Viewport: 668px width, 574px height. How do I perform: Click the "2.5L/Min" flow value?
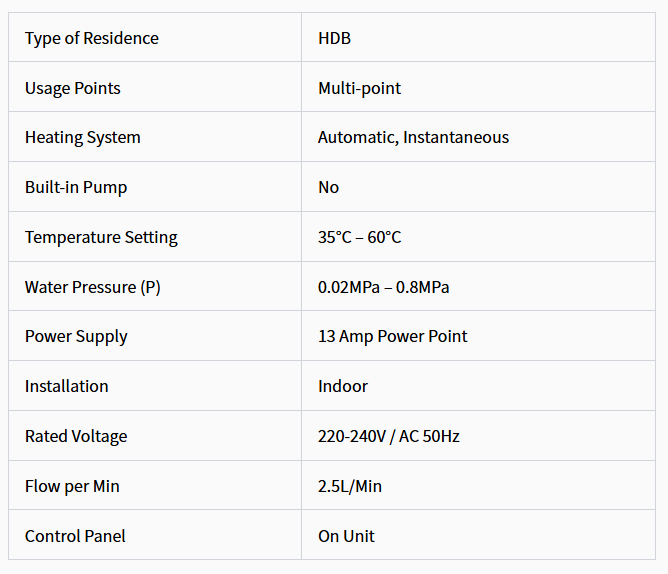tap(350, 486)
